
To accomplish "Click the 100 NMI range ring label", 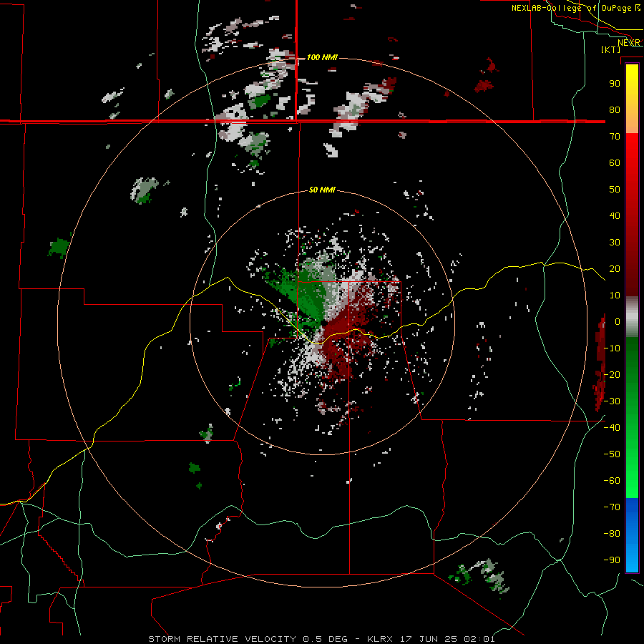I will 322,57.
